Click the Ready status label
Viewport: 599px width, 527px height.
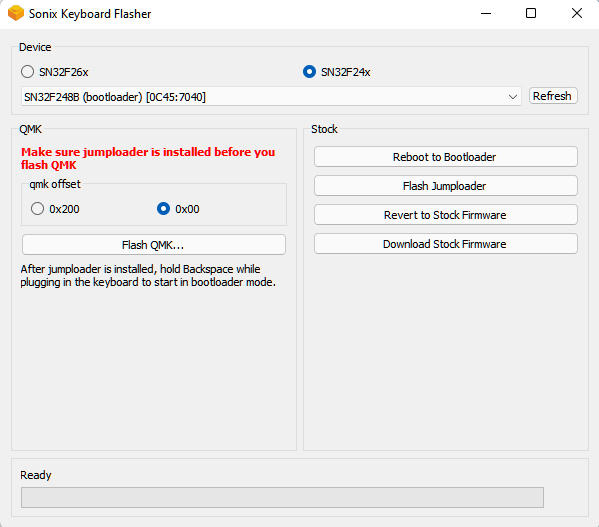click(36, 475)
